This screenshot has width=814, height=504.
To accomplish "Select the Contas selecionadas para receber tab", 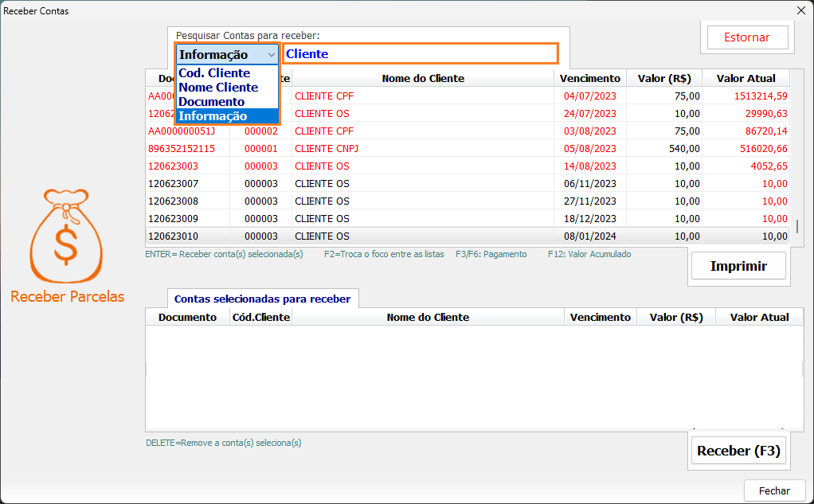I will [x=263, y=299].
